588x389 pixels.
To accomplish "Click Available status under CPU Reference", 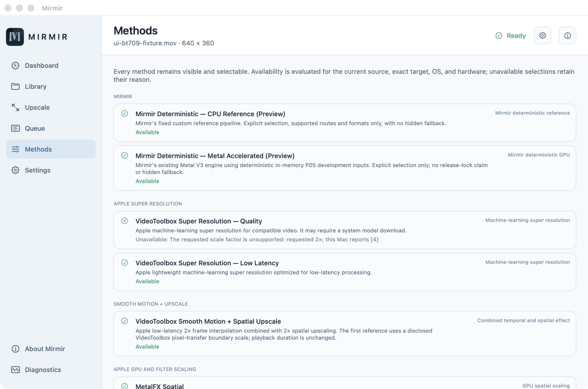I will [147, 132].
